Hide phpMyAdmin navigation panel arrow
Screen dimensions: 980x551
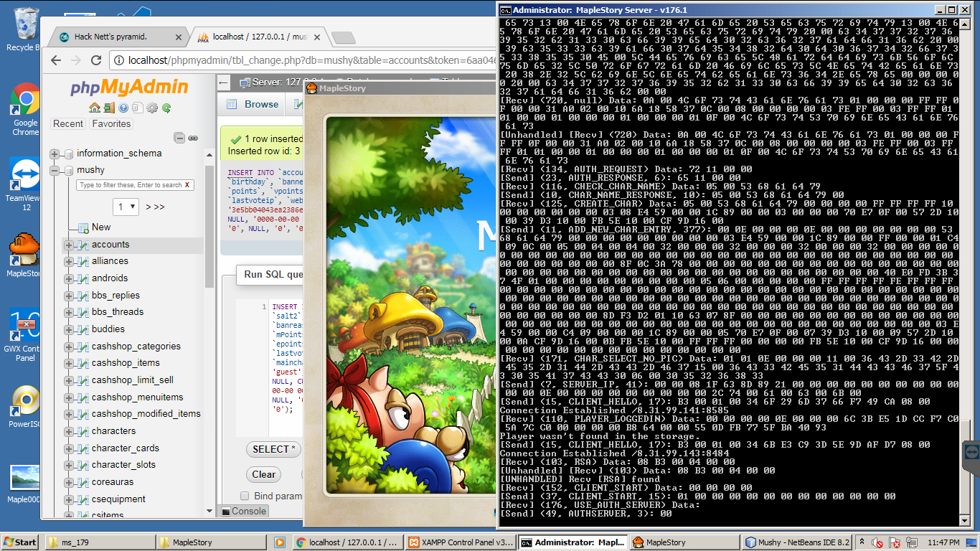223,83
